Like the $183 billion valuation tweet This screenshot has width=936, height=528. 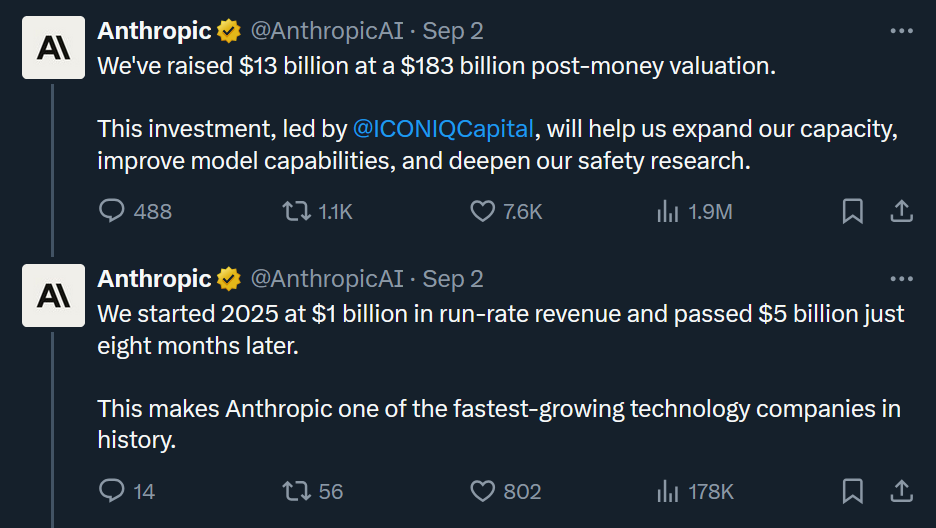[x=483, y=211]
